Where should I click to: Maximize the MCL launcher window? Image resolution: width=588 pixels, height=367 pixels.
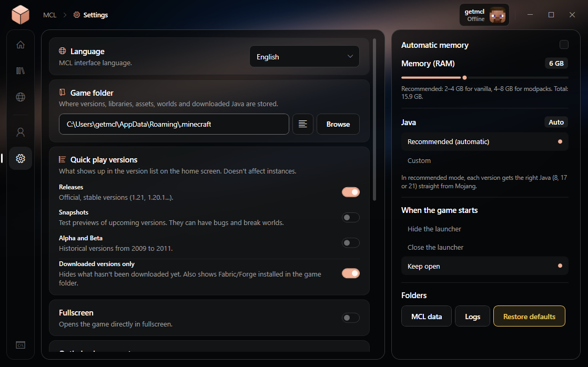pyautogui.click(x=551, y=15)
